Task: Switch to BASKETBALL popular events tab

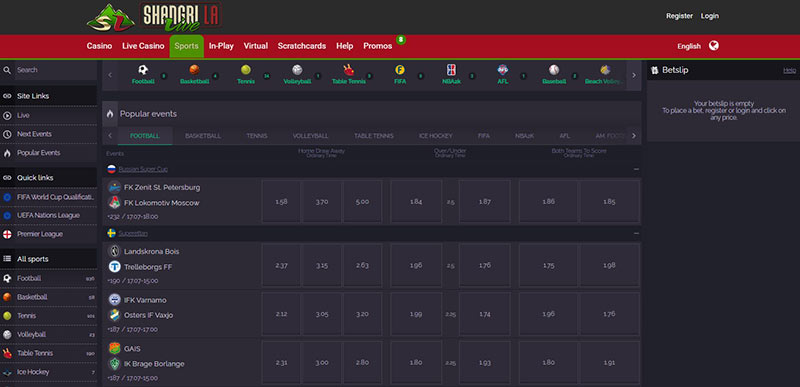Action: (203, 136)
